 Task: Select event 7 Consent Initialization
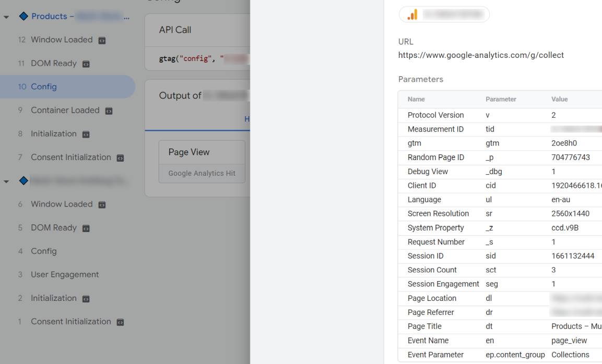tap(70, 157)
